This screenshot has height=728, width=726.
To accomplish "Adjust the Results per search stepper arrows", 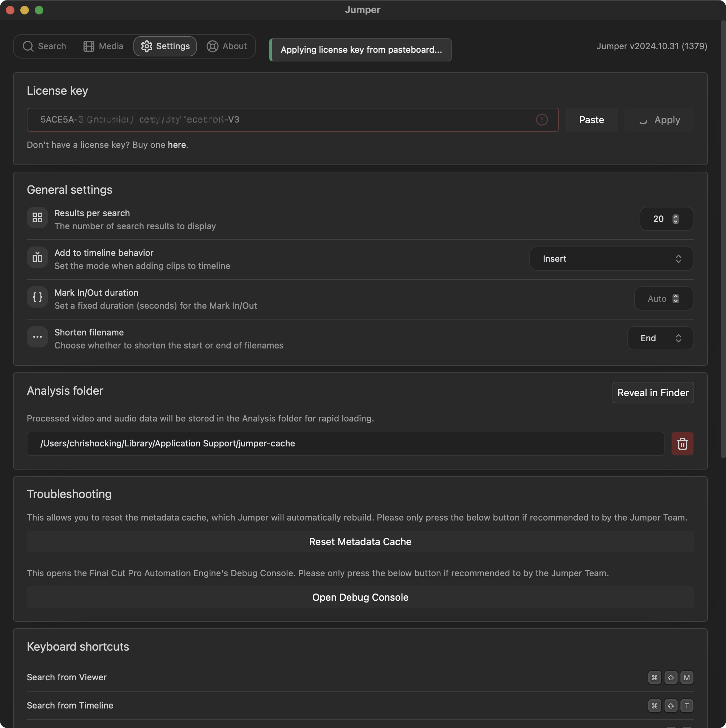I will click(x=675, y=219).
